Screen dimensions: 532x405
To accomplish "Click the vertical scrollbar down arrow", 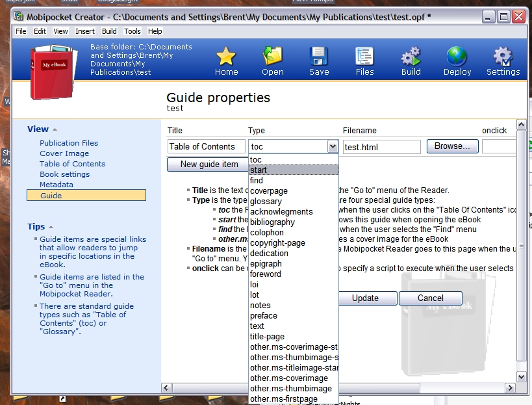I will (521, 376).
